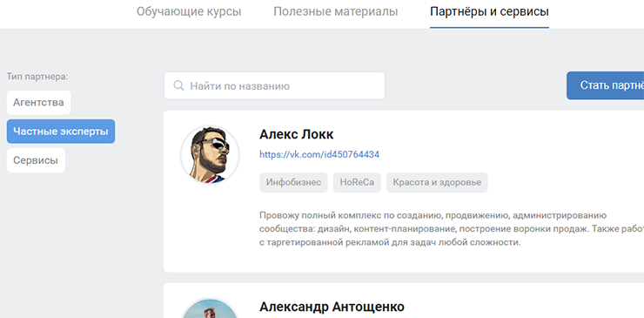
Task: Select the Частные эксперты filter
Action: [x=61, y=132]
